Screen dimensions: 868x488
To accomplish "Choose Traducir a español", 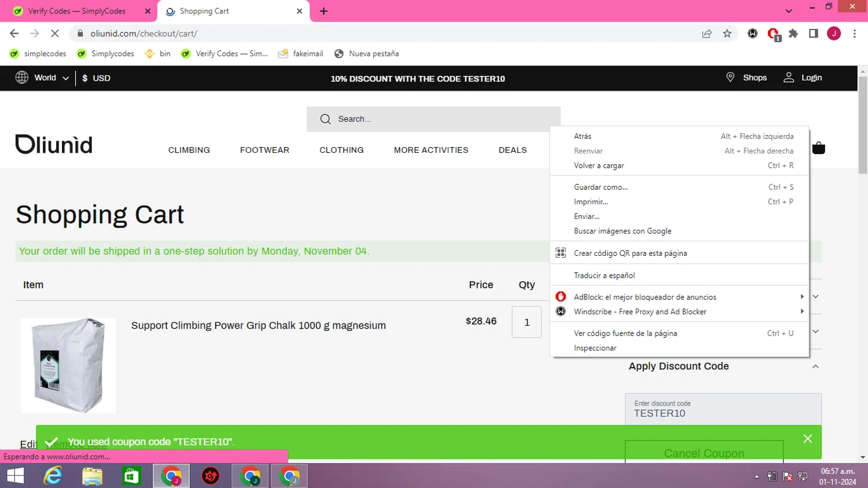I will pyautogui.click(x=679, y=276).
